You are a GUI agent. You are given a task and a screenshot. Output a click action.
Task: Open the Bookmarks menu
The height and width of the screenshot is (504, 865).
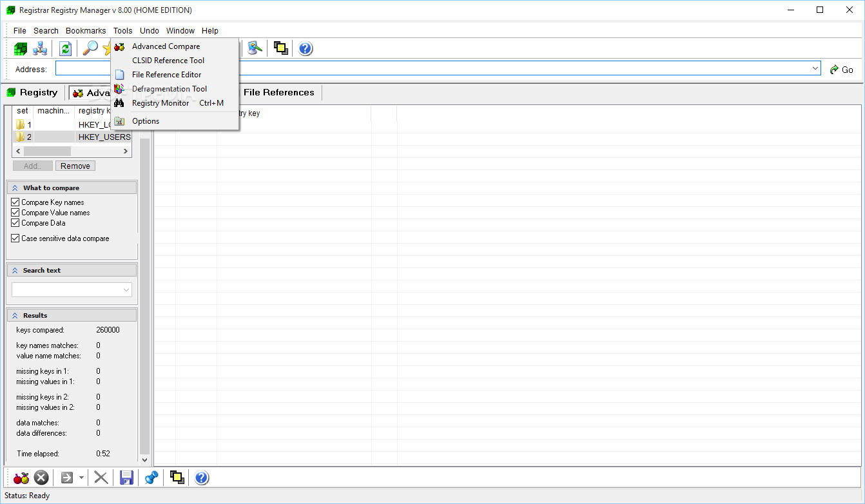(x=86, y=31)
